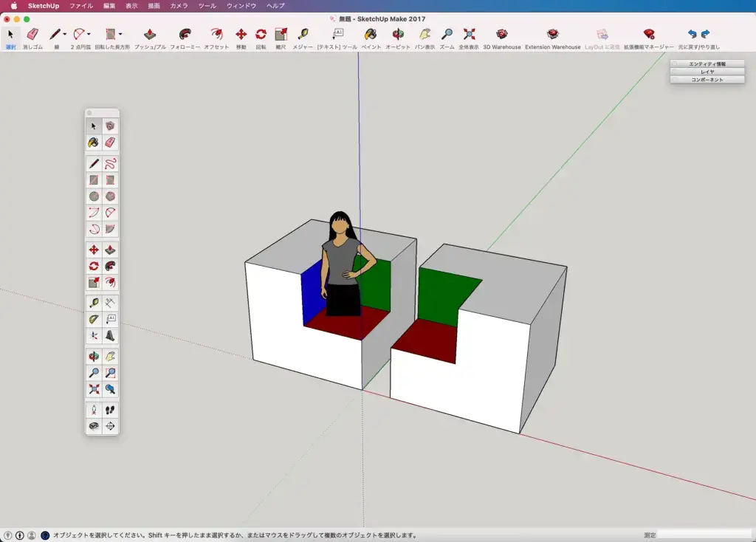Open the ヘルプ menu
Viewport: 756px width, 542px height.
pos(275,6)
